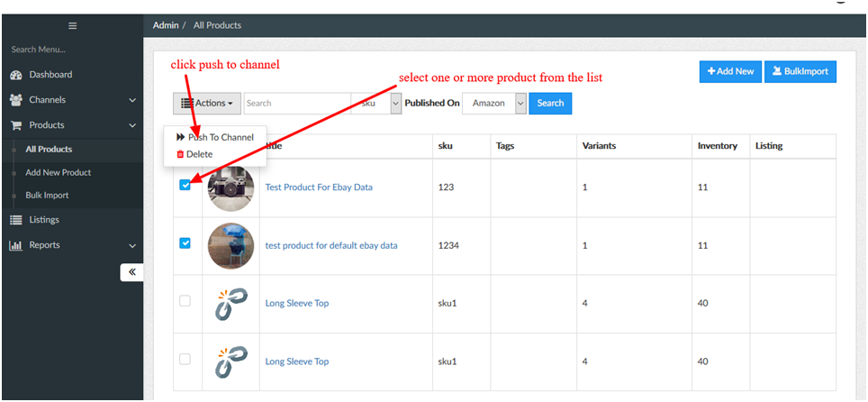868x402 pixels.
Task: Click the Reports bar chart icon
Action: pos(15,245)
